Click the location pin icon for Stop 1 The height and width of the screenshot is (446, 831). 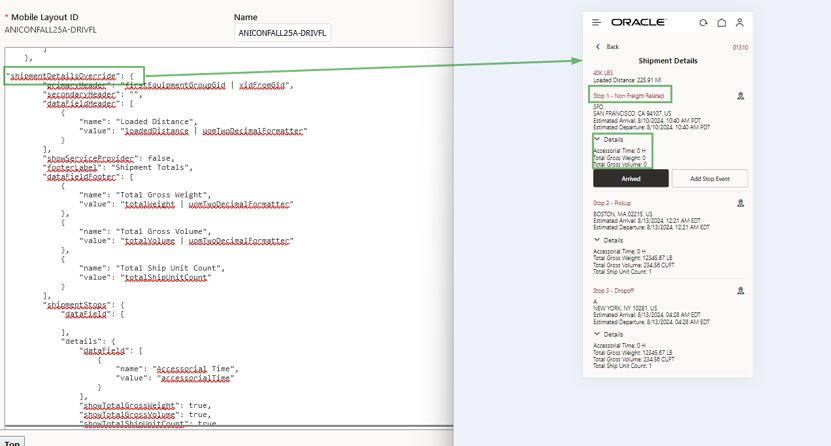coord(740,96)
